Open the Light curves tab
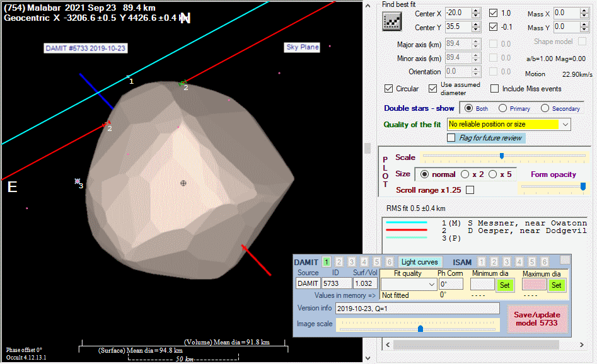597x364 pixels. [420, 262]
